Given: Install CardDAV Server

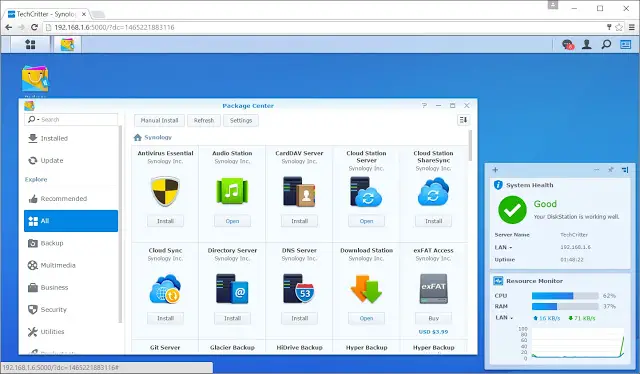Looking at the screenshot, I should (299, 221).
